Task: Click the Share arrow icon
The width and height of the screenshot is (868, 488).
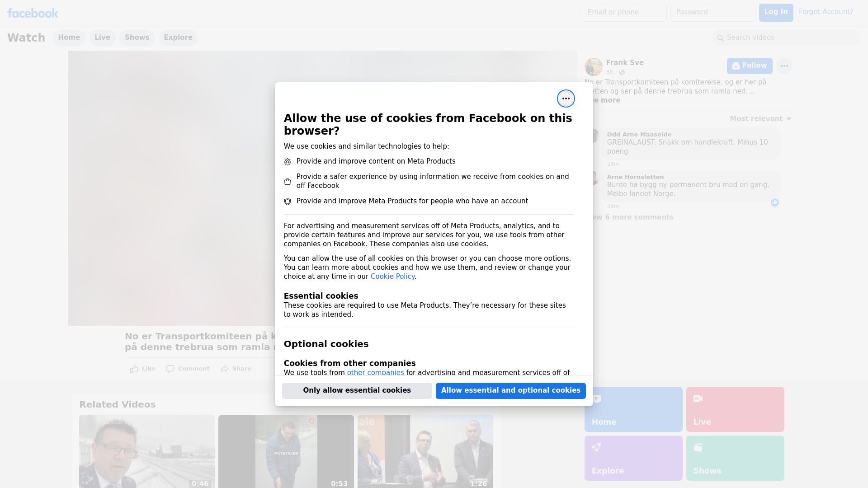Action: click(225, 369)
